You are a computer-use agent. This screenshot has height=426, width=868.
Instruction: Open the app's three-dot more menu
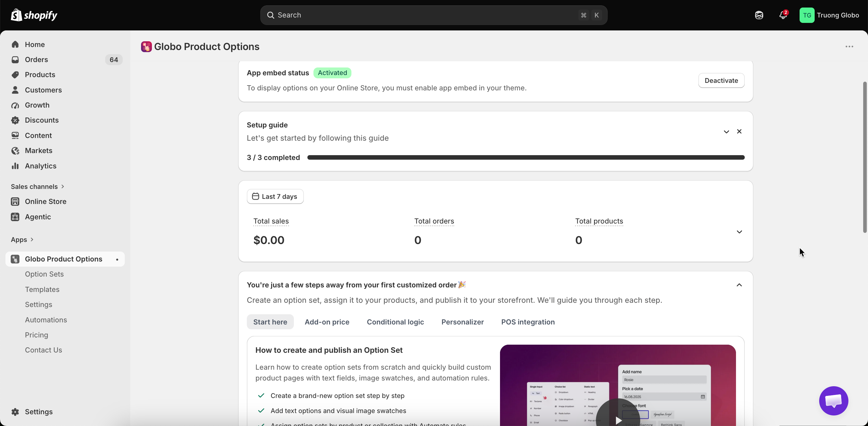849,46
